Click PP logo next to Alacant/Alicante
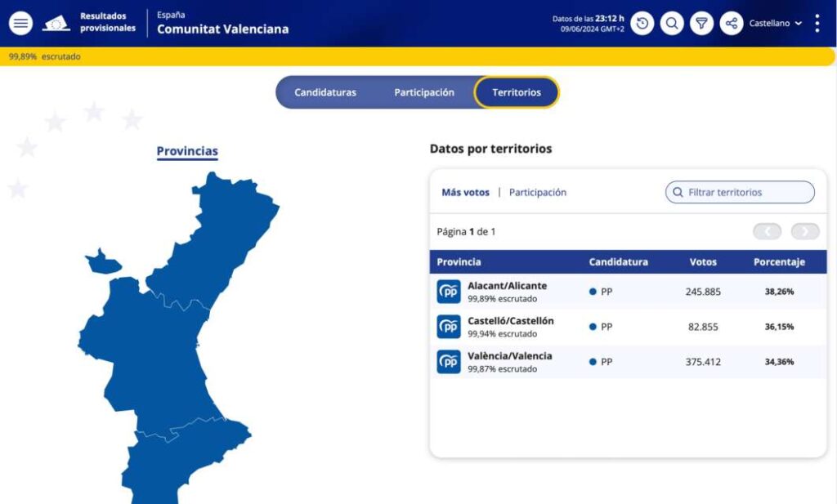The width and height of the screenshot is (837, 504). [x=449, y=292]
